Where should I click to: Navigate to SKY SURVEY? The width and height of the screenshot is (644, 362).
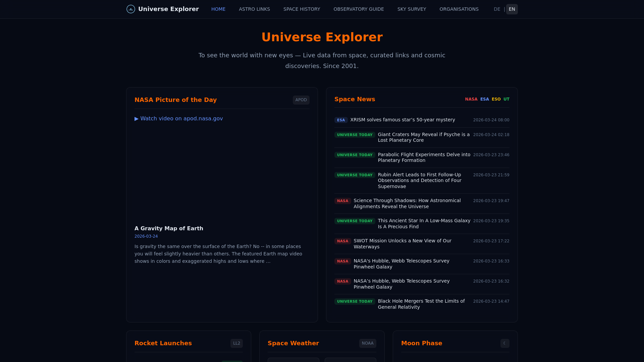pos(412,9)
